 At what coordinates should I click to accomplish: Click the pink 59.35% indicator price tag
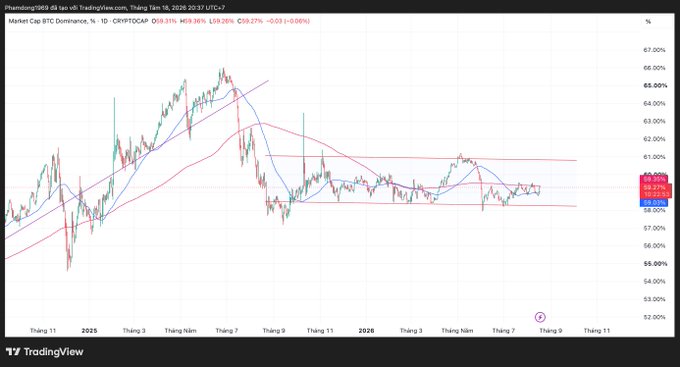point(654,179)
